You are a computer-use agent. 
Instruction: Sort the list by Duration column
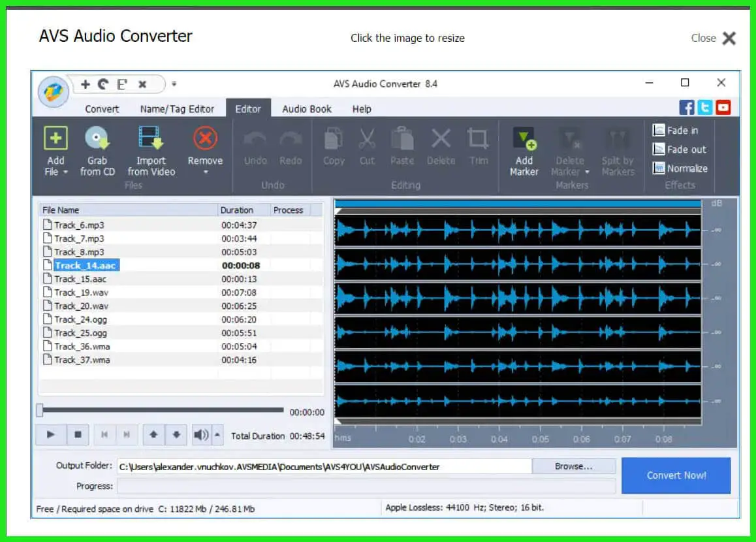coord(244,210)
